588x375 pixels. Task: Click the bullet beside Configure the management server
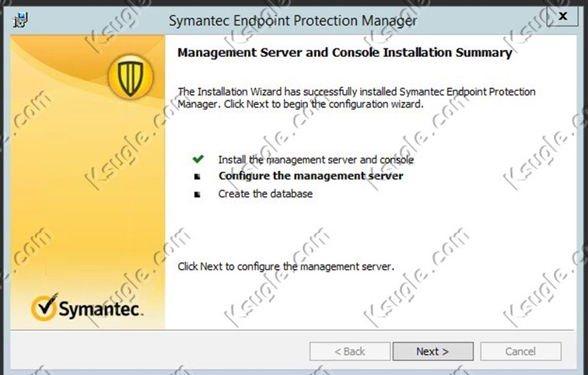pyautogui.click(x=198, y=177)
